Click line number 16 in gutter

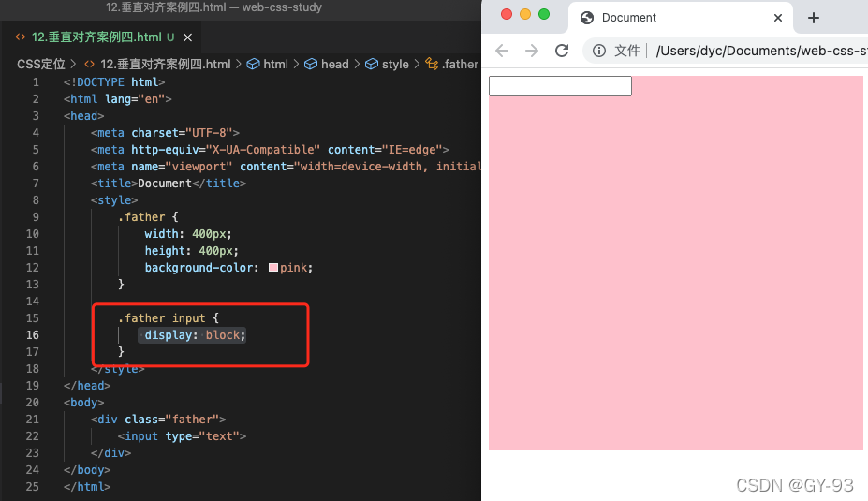[33, 335]
